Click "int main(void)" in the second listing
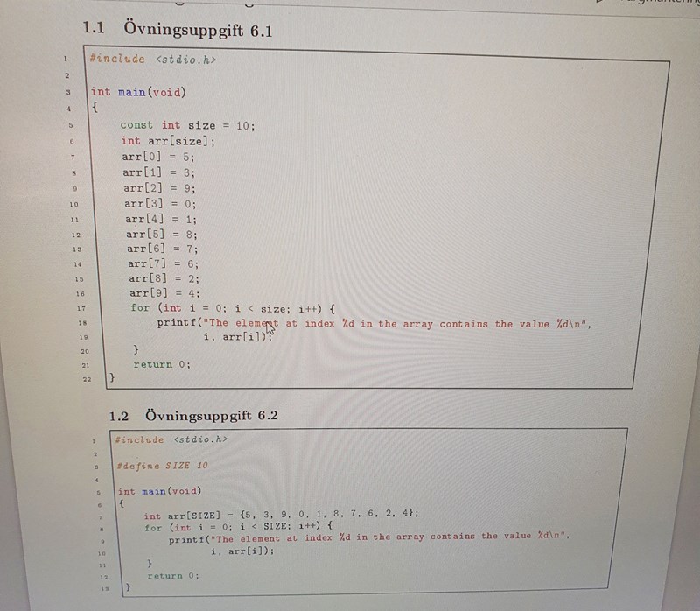 (x=159, y=491)
